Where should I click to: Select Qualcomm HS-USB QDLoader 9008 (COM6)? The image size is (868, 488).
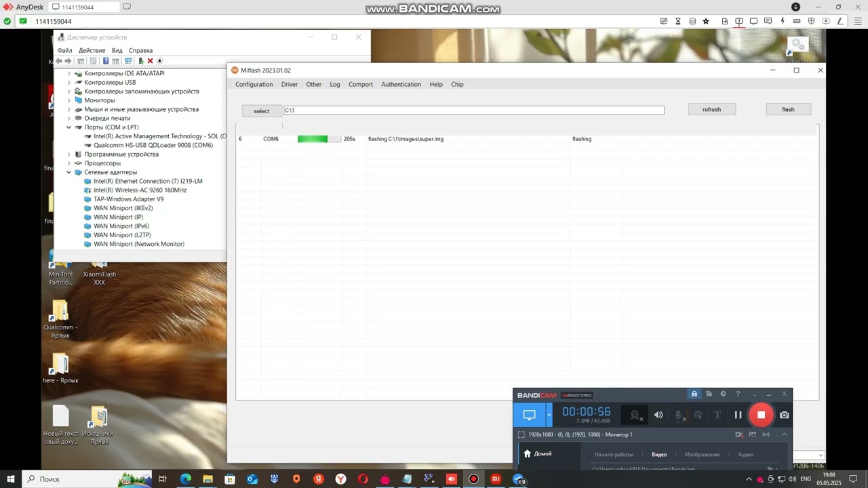coord(153,145)
